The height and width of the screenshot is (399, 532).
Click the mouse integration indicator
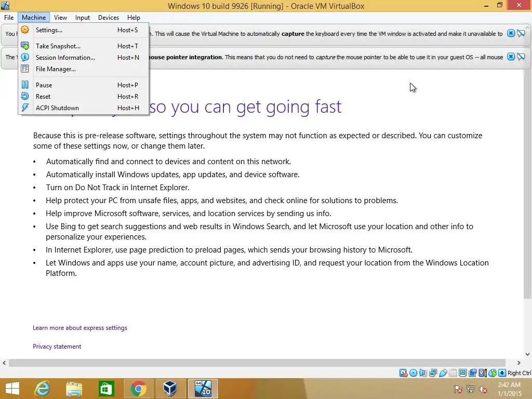493,373
